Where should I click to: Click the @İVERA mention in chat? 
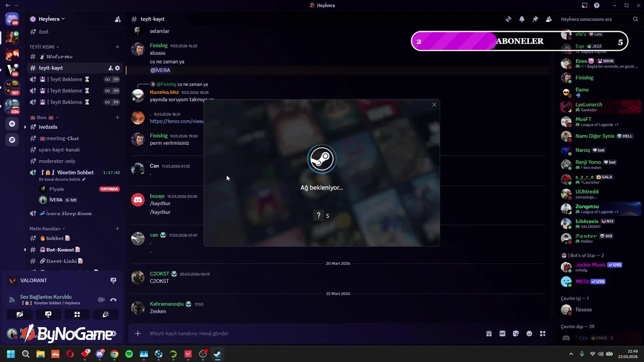pyautogui.click(x=160, y=70)
